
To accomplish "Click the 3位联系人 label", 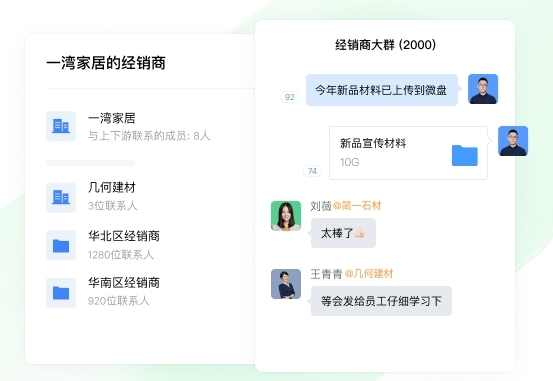I will 113,206.
